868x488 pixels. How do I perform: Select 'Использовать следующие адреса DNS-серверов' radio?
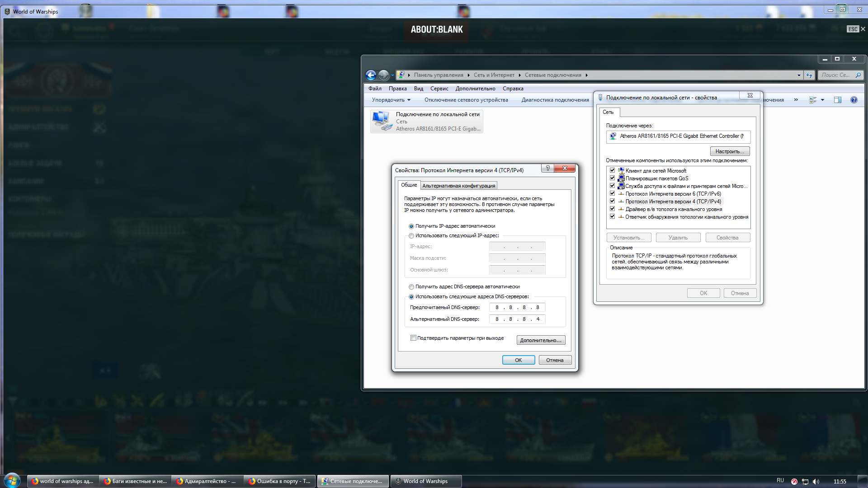pyautogui.click(x=411, y=297)
